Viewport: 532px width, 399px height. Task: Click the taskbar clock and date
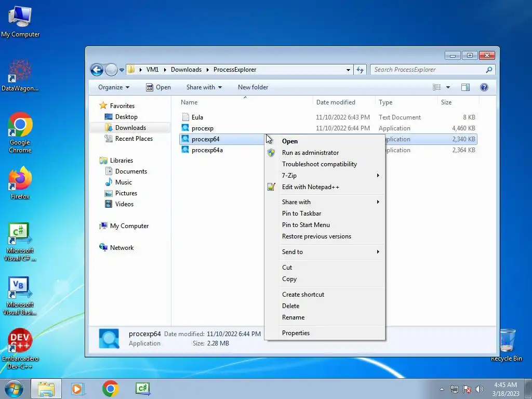pos(506,389)
